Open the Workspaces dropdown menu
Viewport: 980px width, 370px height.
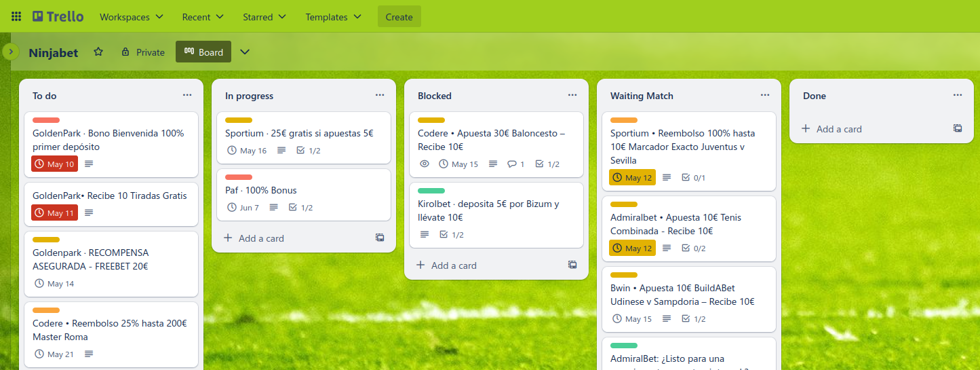point(132,16)
